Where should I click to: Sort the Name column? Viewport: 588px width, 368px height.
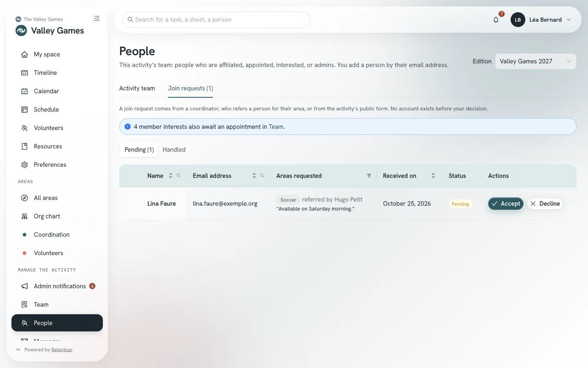point(171,176)
